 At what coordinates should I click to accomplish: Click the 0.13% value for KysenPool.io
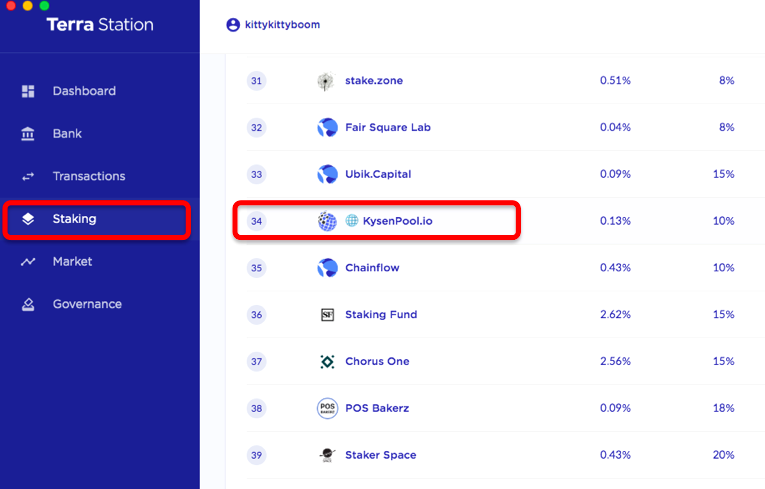coord(615,221)
